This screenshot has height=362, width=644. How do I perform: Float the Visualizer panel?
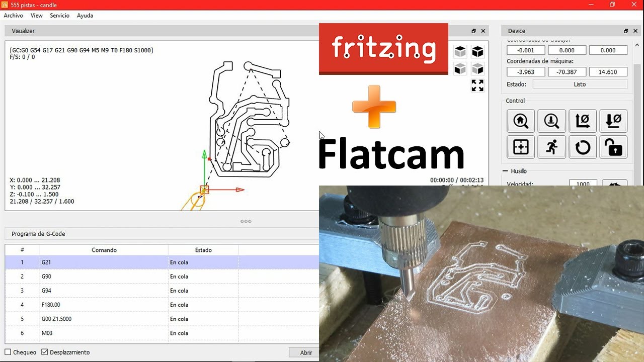474,31
